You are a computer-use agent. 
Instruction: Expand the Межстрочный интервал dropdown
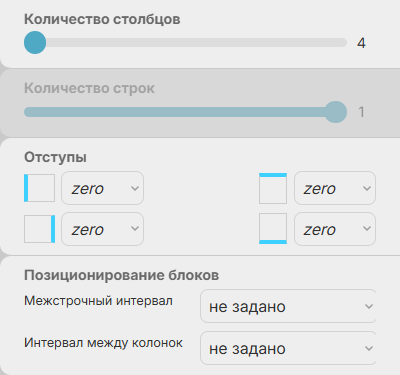[288, 306]
